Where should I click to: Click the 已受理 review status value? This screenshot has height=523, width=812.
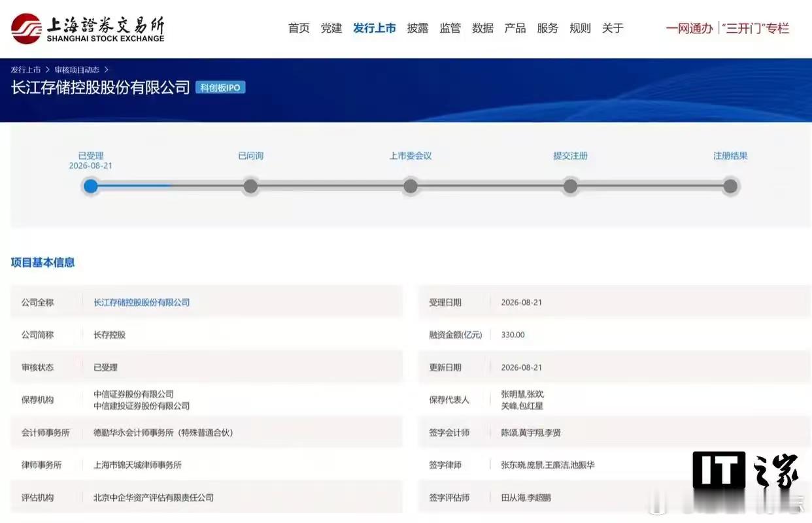coord(105,367)
